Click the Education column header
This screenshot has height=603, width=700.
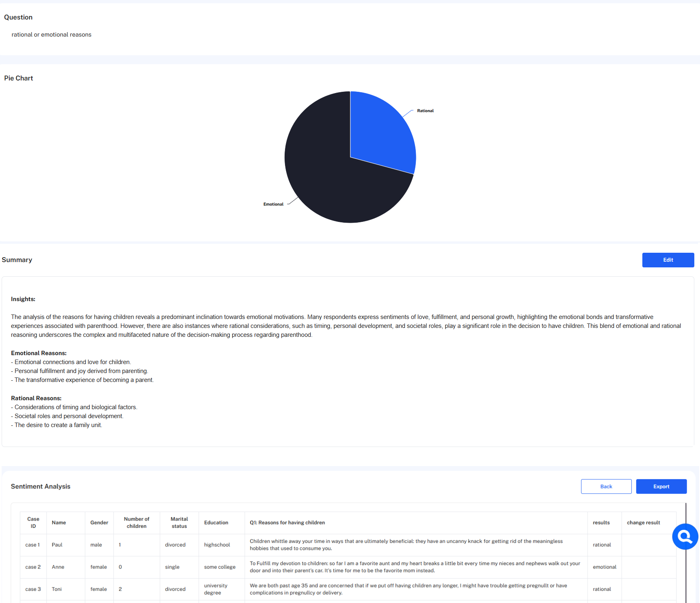pos(222,523)
